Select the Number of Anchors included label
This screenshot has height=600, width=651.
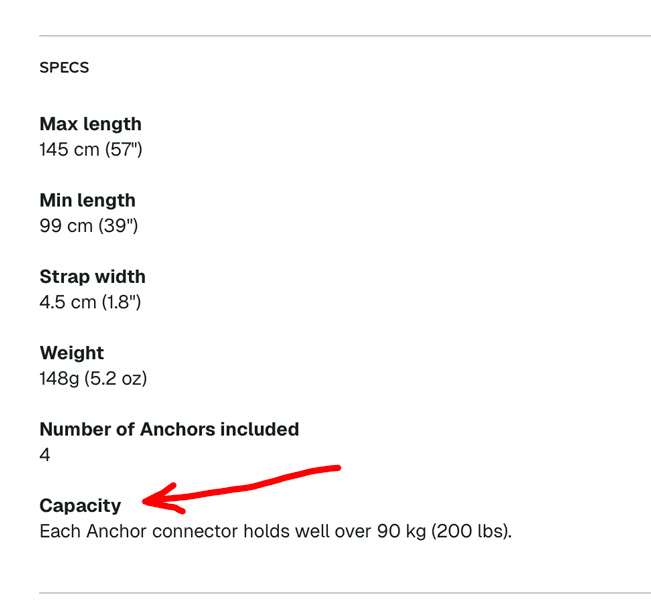point(169,429)
